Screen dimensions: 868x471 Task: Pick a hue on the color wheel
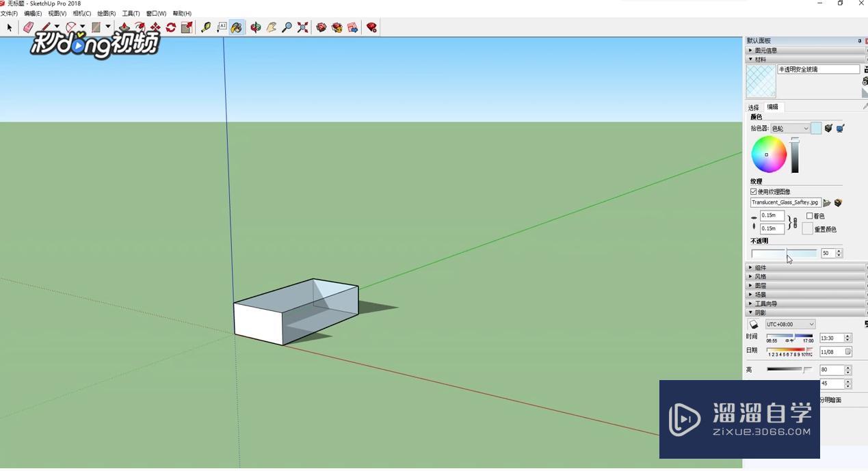tap(770, 154)
